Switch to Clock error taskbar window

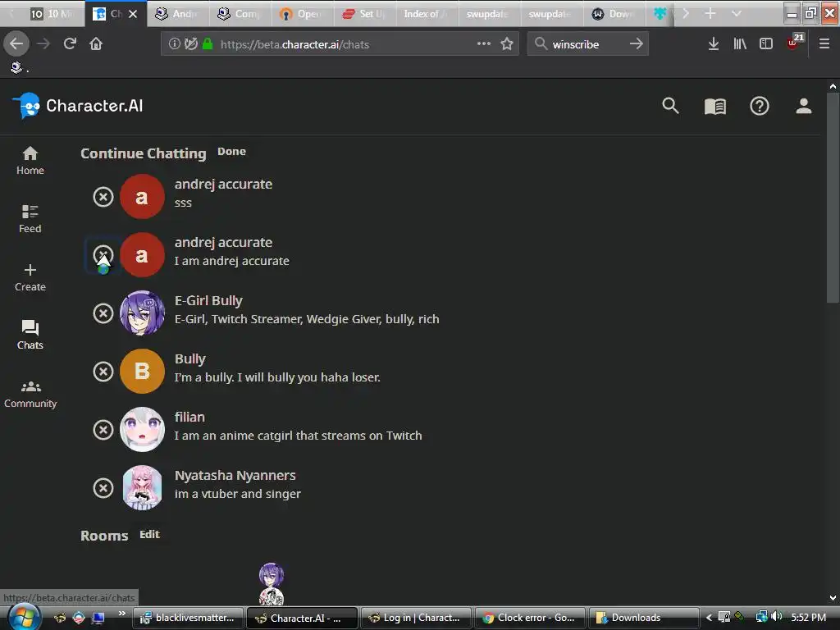click(530, 618)
